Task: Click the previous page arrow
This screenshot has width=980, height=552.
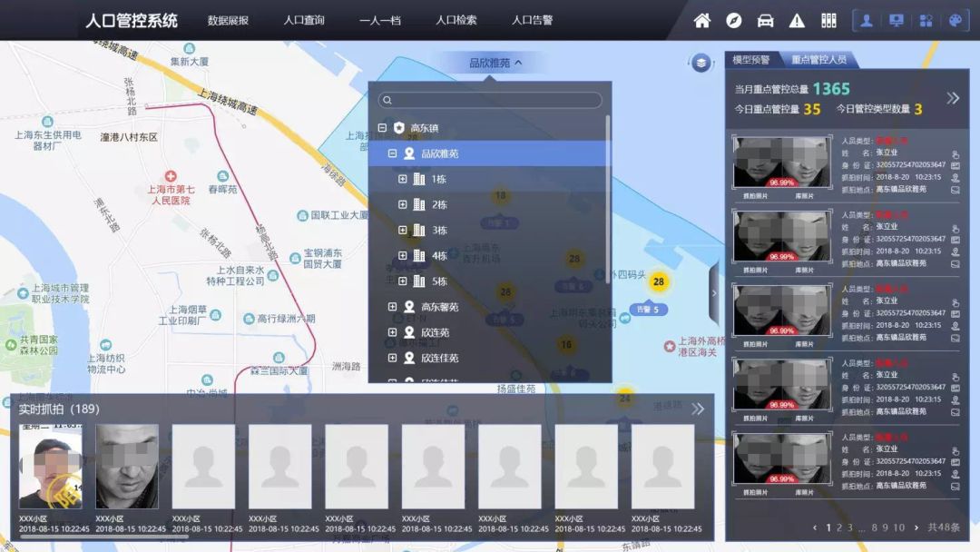Action: point(815,528)
